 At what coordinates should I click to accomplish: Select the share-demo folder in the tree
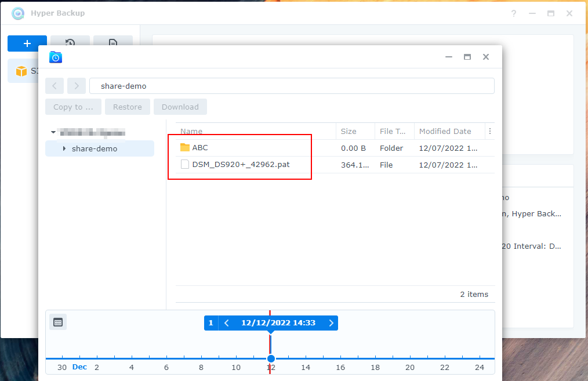pos(95,149)
